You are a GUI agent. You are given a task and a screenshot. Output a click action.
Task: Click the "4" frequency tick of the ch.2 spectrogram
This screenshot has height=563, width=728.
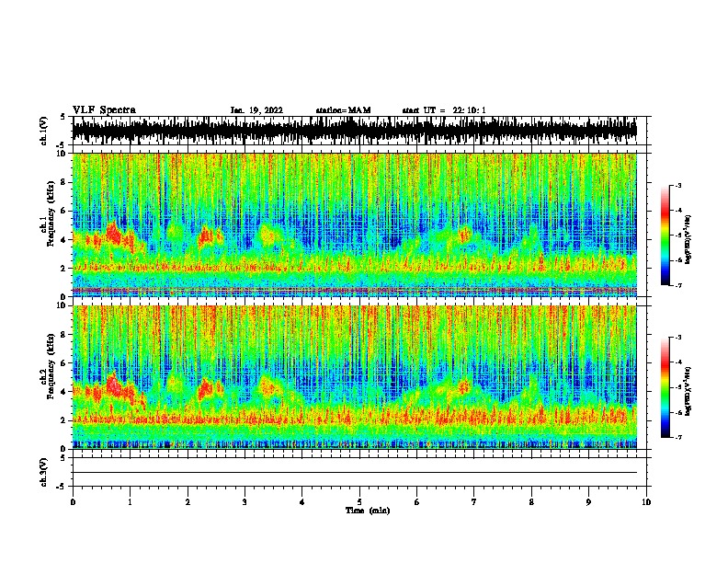point(63,392)
